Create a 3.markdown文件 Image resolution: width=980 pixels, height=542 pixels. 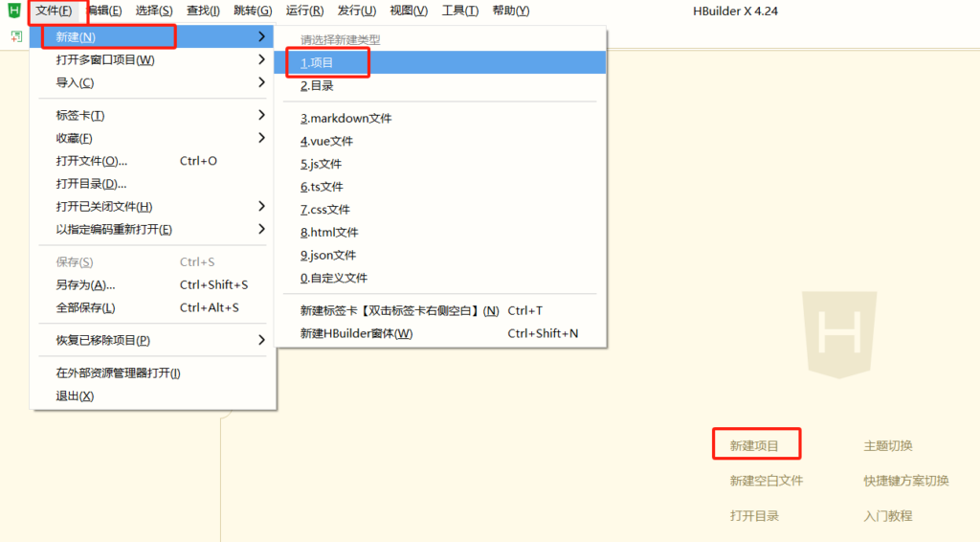[440, 118]
